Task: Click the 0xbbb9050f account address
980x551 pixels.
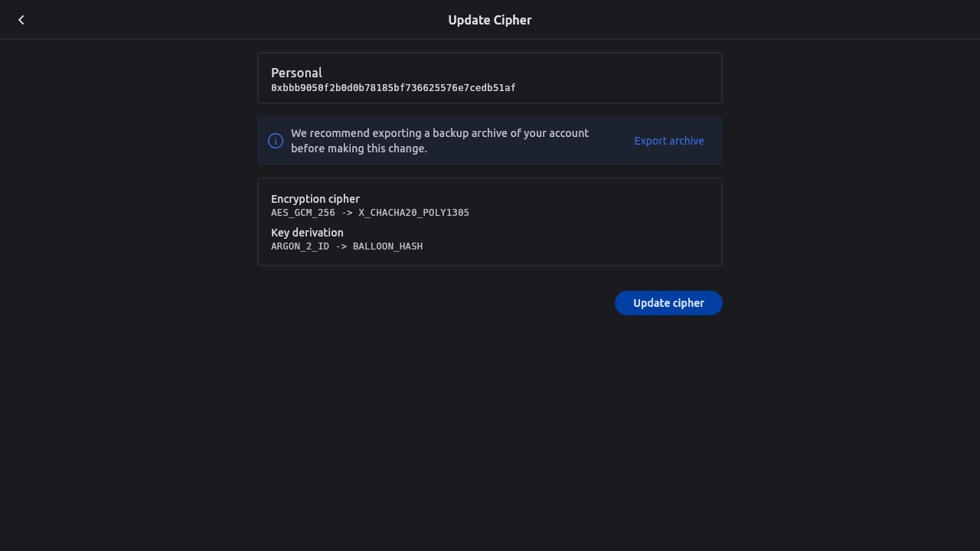Action: [393, 88]
